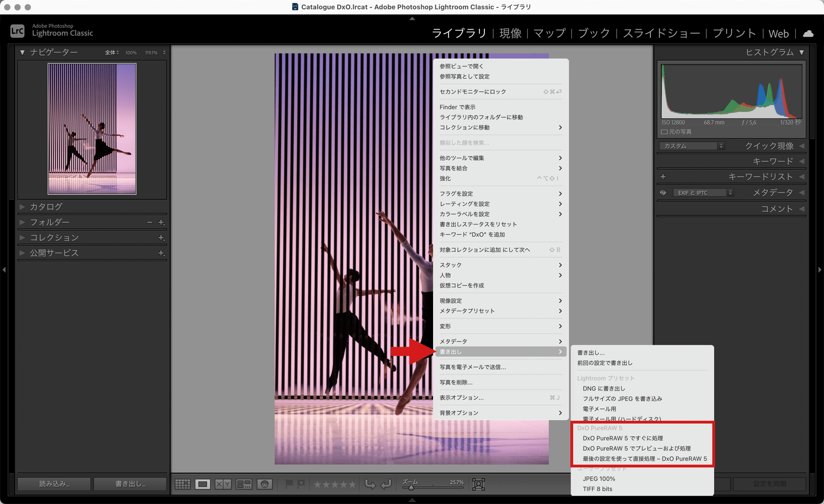Viewport: 824px width, 504px height.
Task: Click 100% zoom in navigator
Action: (131, 53)
